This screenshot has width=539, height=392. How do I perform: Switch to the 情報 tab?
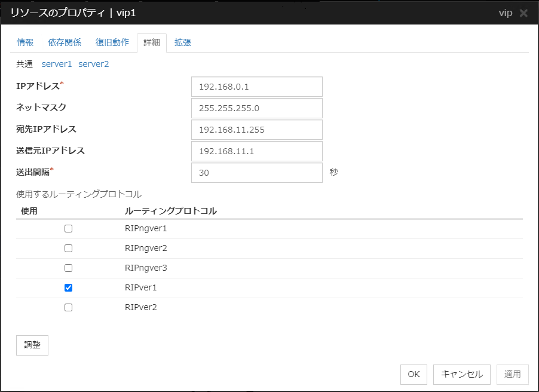24,42
